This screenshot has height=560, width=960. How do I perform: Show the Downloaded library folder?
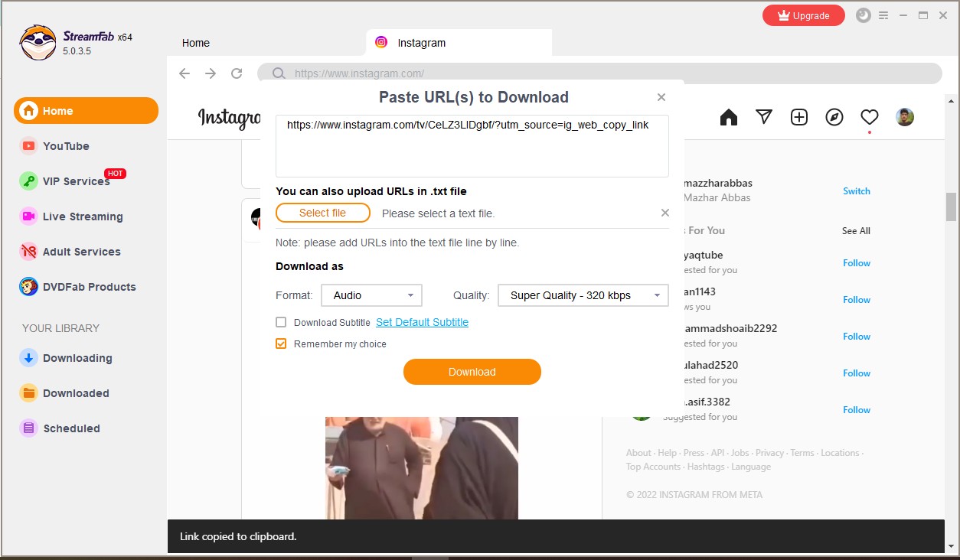click(65, 393)
